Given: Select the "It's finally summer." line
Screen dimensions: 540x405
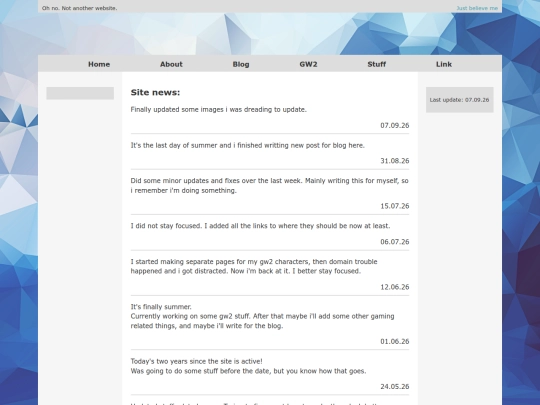Looking at the screenshot, I should coord(161,307).
